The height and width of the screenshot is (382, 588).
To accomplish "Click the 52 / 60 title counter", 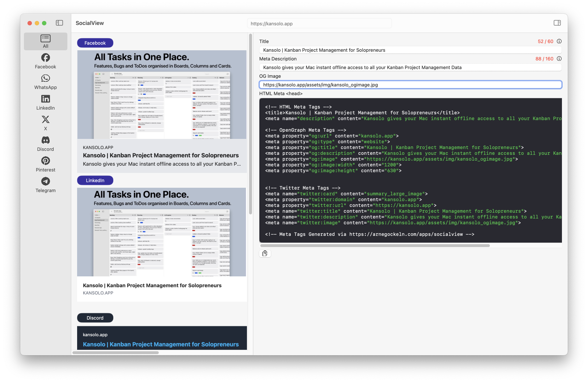I will click(x=545, y=41).
